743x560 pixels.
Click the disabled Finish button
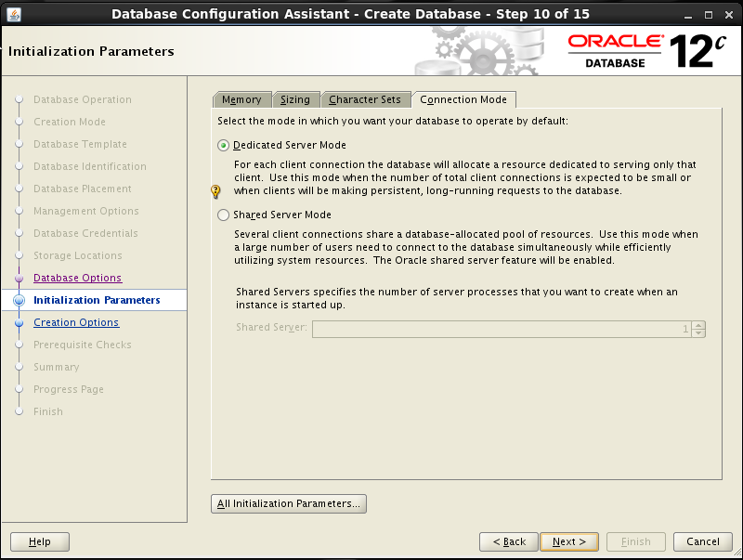636,541
